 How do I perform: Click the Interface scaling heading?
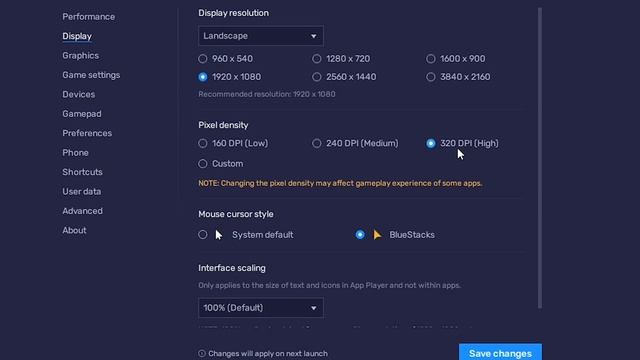(232, 268)
